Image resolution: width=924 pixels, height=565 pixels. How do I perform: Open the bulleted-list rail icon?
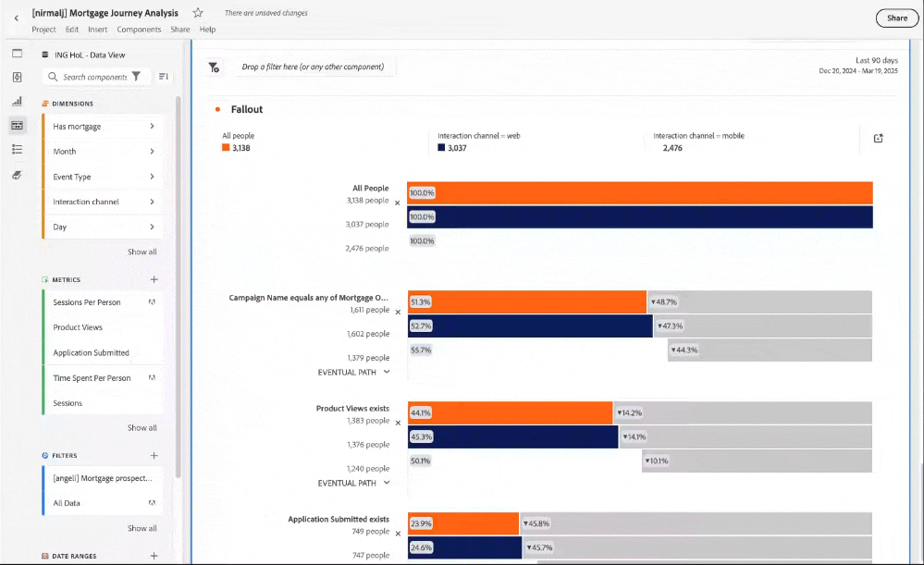[17, 150]
